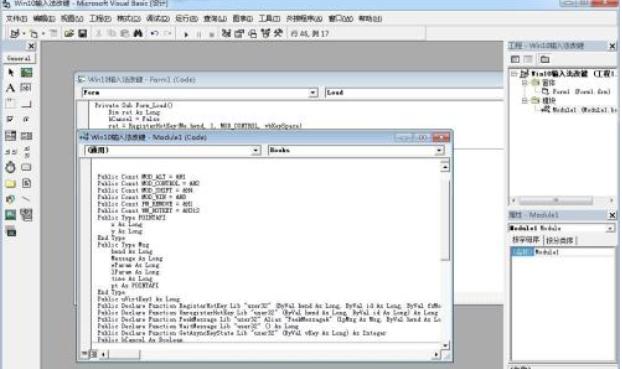
Task: Open the 视图 (View) menu
Action: (72, 19)
